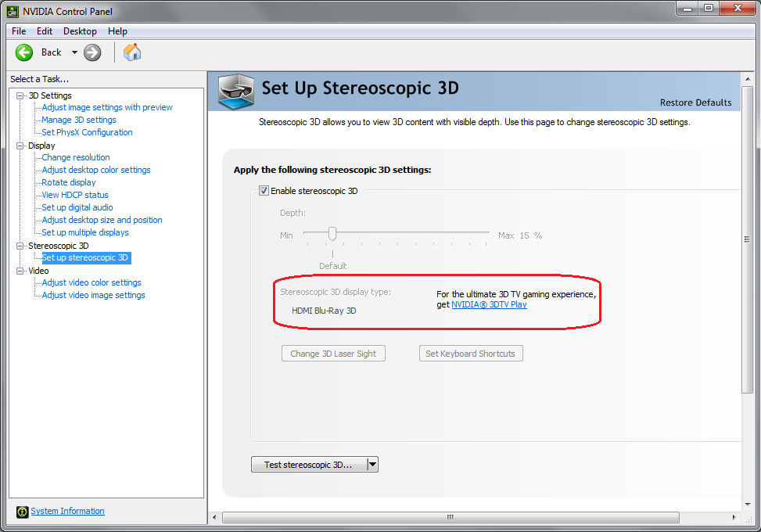Click the Back label in toolbar
This screenshot has height=532, width=761.
[52, 52]
